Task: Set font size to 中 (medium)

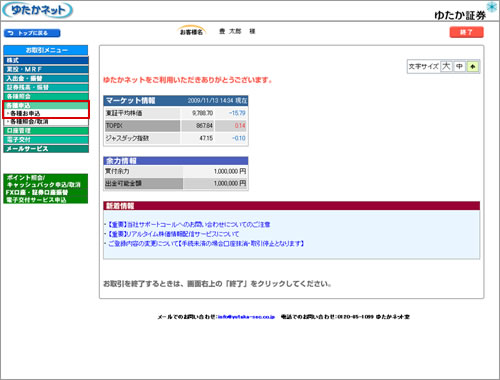Action: click(459, 66)
